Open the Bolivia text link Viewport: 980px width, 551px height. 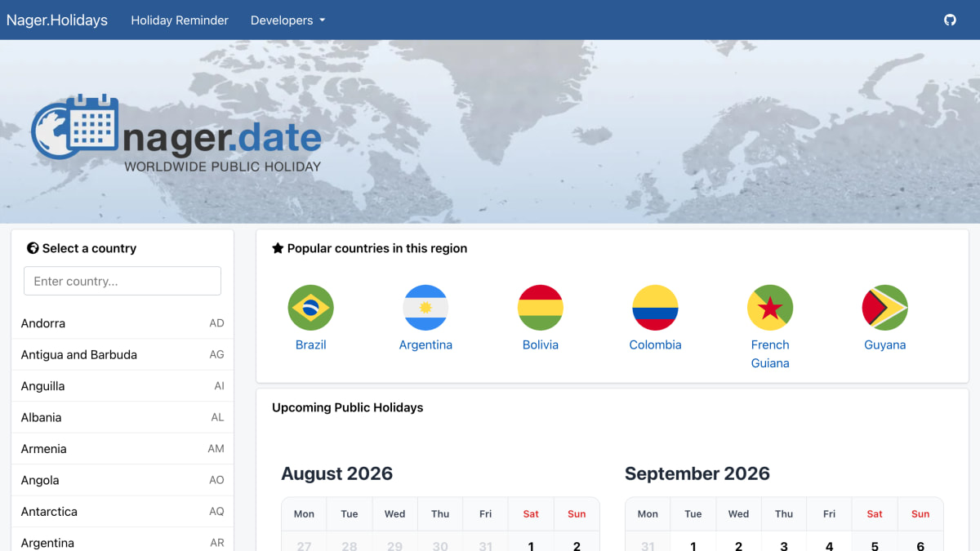[541, 344]
